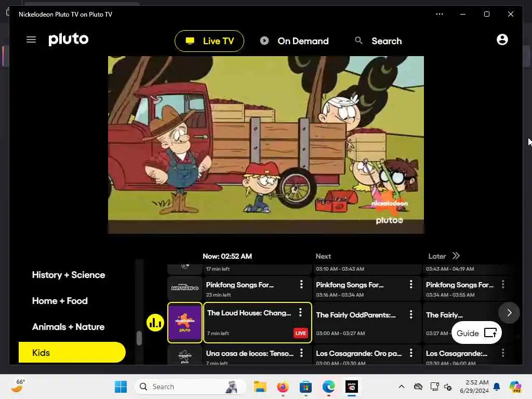Click the red LIVE badge
The image size is (532, 399).
point(301,333)
